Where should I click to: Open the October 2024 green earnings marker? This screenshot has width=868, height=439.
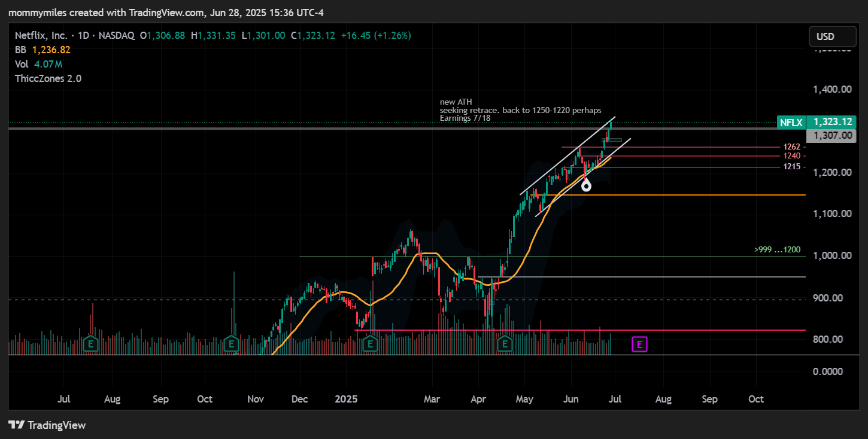(231, 344)
